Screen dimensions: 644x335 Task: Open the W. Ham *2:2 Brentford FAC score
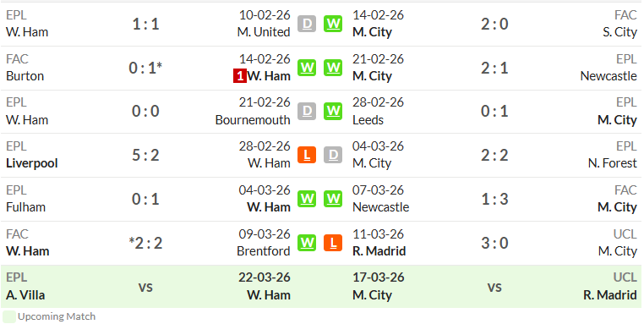point(145,243)
